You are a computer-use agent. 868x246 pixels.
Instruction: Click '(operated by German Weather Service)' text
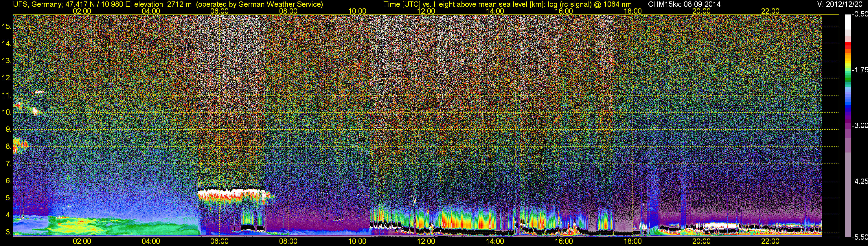pos(260,4)
